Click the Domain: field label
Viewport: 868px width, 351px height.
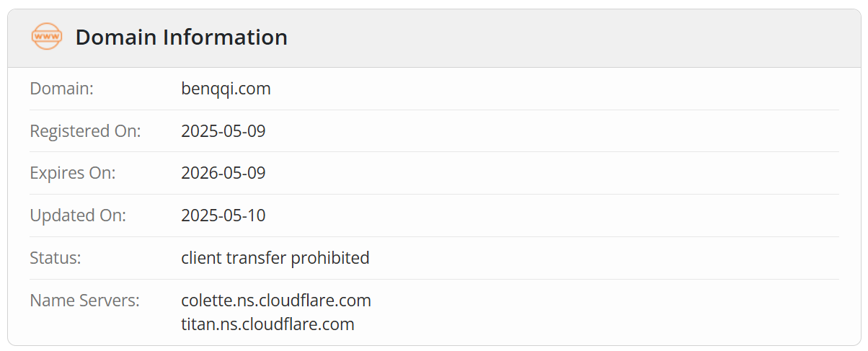click(x=62, y=89)
